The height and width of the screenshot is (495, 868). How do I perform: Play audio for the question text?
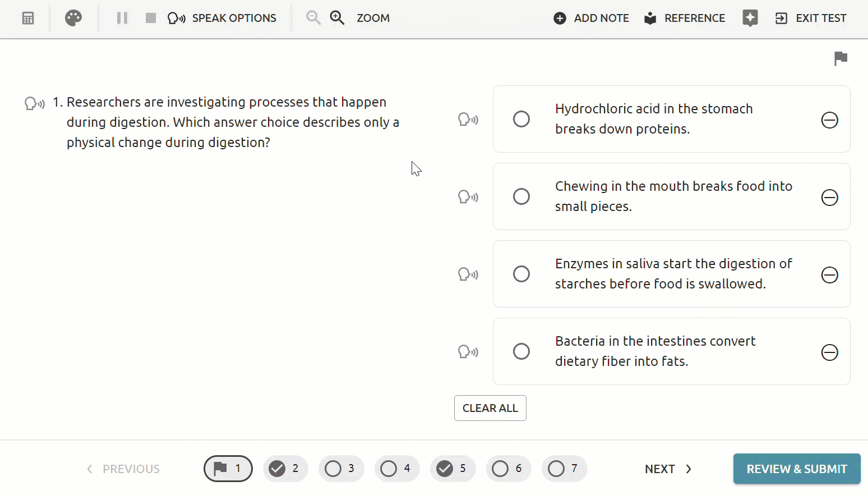35,103
